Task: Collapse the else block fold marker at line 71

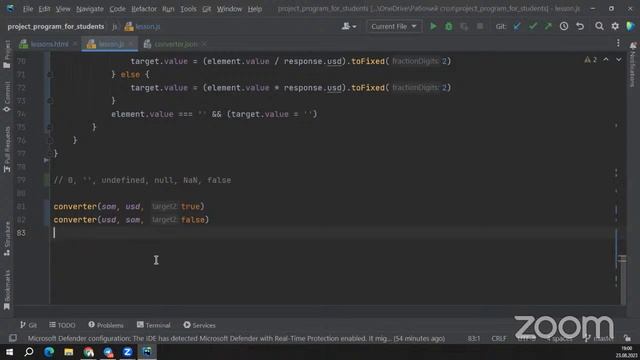Action: (49, 75)
